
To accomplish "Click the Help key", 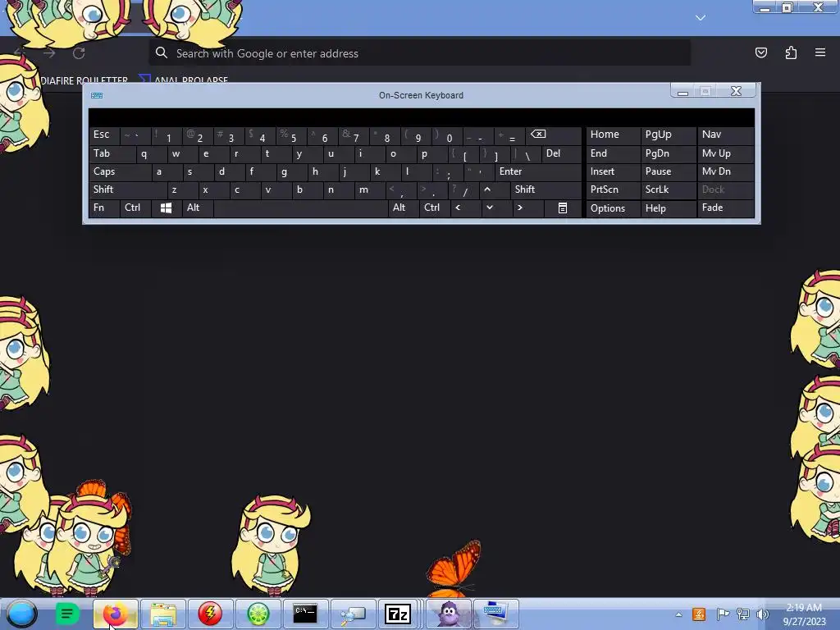I will click(x=668, y=208).
